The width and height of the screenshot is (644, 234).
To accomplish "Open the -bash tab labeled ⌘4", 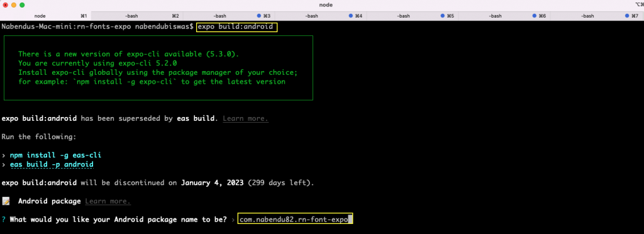I will [320, 16].
